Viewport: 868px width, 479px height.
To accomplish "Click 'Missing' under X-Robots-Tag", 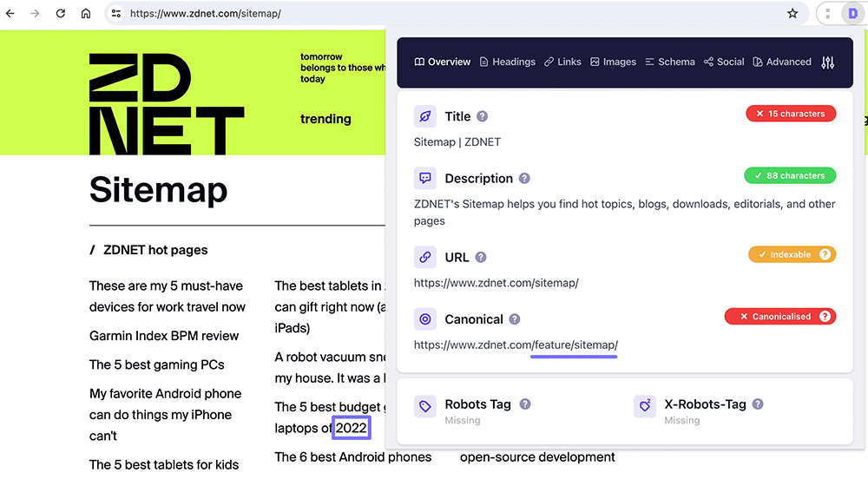I will (682, 420).
